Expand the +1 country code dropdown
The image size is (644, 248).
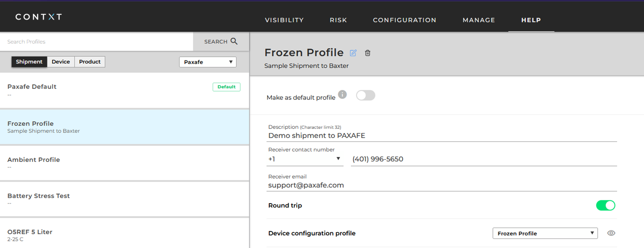pos(305,159)
